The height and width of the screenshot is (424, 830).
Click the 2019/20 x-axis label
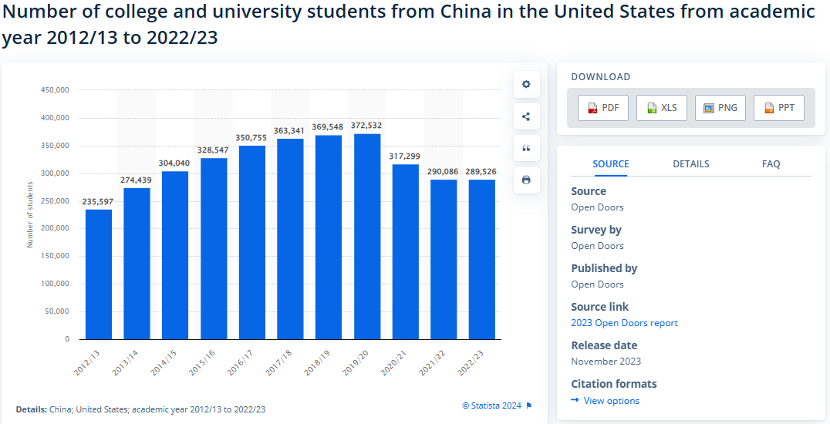point(355,362)
